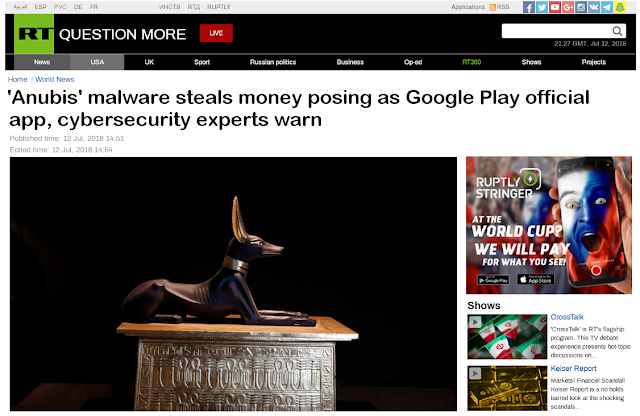Click the green RT logo
The height and width of the screenshot is (416, 640).
coord(34,34)
